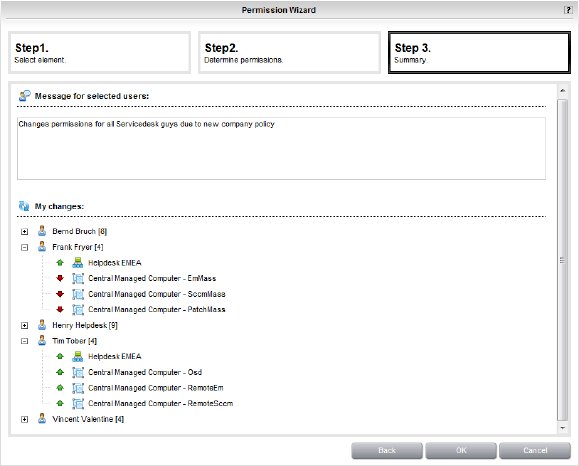This screenshot has height=466, width=579.
Task: Select Helpdesk EMEA text under Tim Tober
Action: (x=114, y=356)
